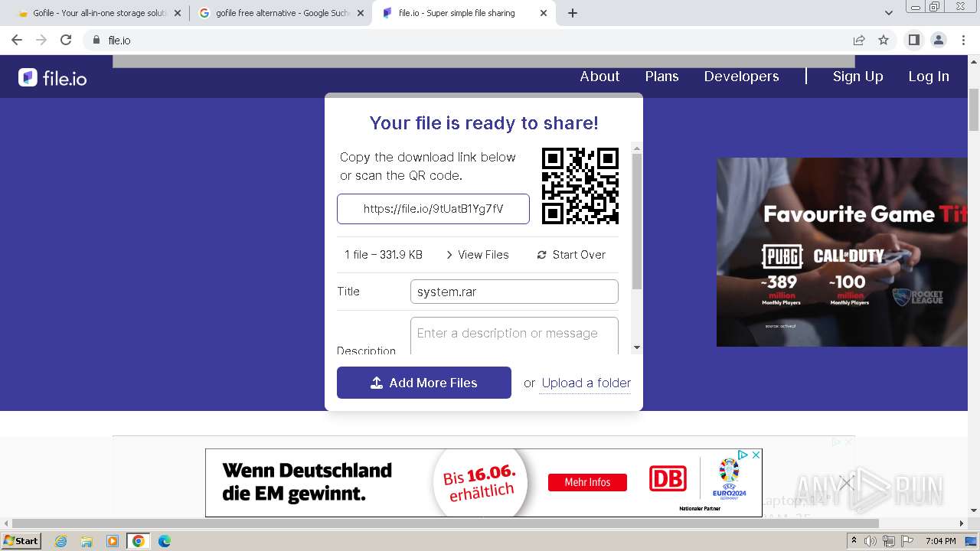Click Upload a folder link
Image resolution: width=980 pixels, height=551 pixels.
[x=586, y=383]
